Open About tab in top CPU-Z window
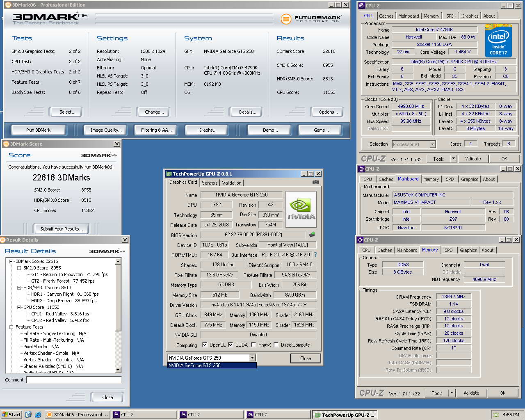The width and height of the screenshot is (525, 420). click(489, 16)
